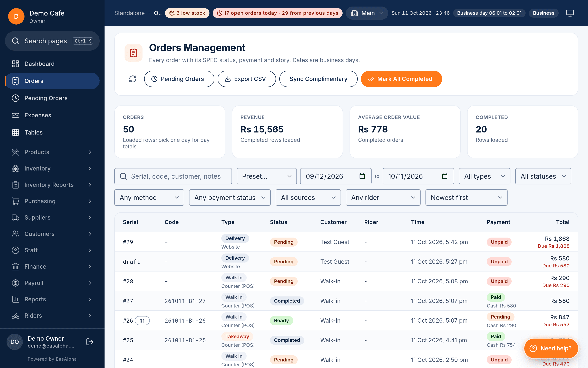588x368 pixels.
Task: Open Staff in the sidebar
Action: [x=52, y=250]
